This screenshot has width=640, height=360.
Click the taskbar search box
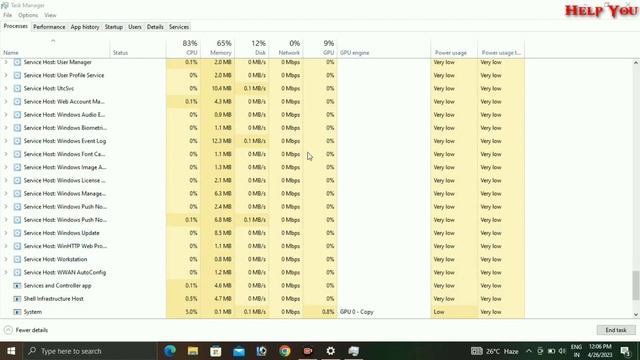pos(90,351)
